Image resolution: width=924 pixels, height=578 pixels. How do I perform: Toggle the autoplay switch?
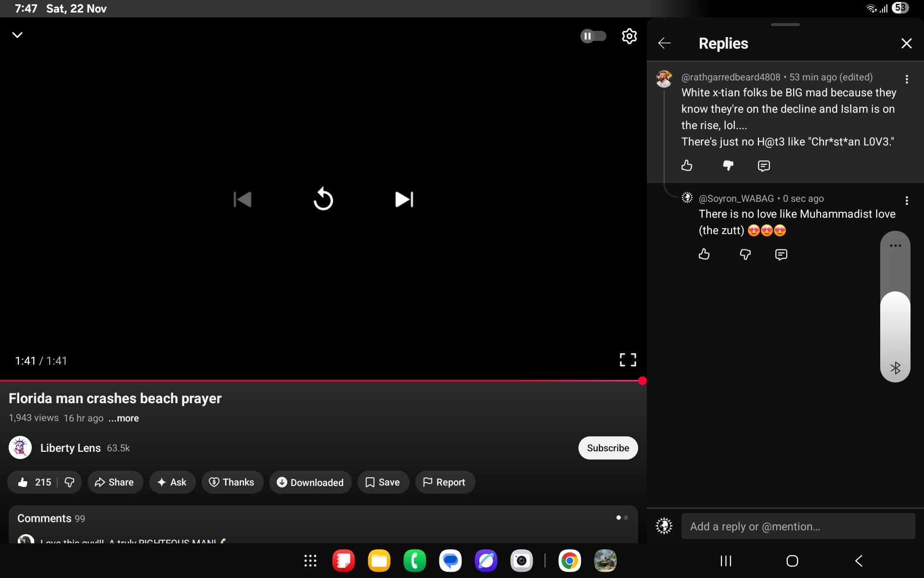(593, 36)
